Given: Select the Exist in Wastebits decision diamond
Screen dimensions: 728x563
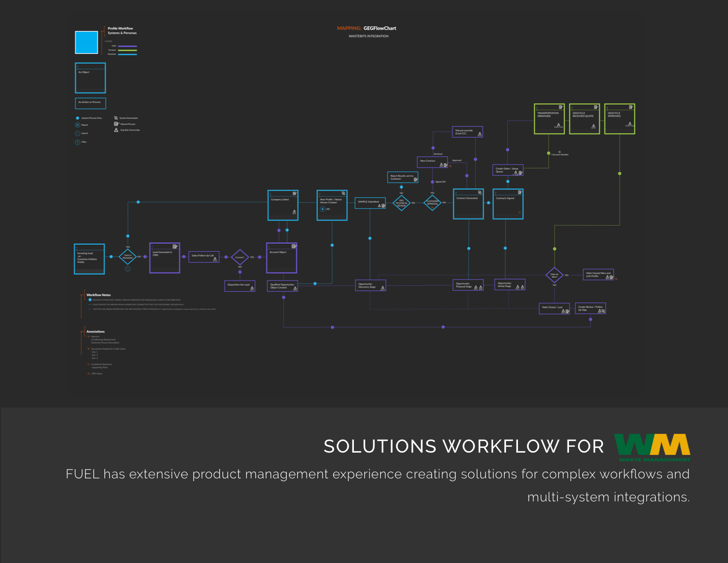Looking at the screenshot, I should click(128, 257).
